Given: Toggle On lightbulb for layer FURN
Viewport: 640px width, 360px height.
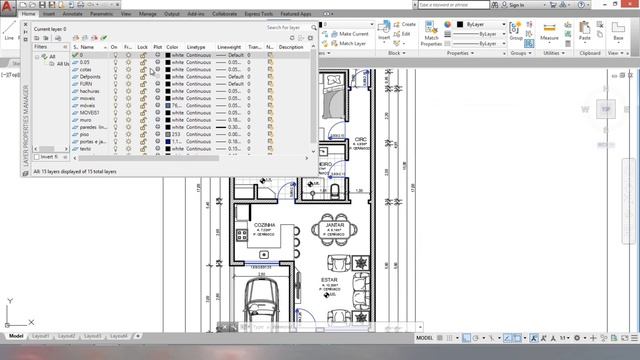Looking at the screenshot, I should point(116,84).
